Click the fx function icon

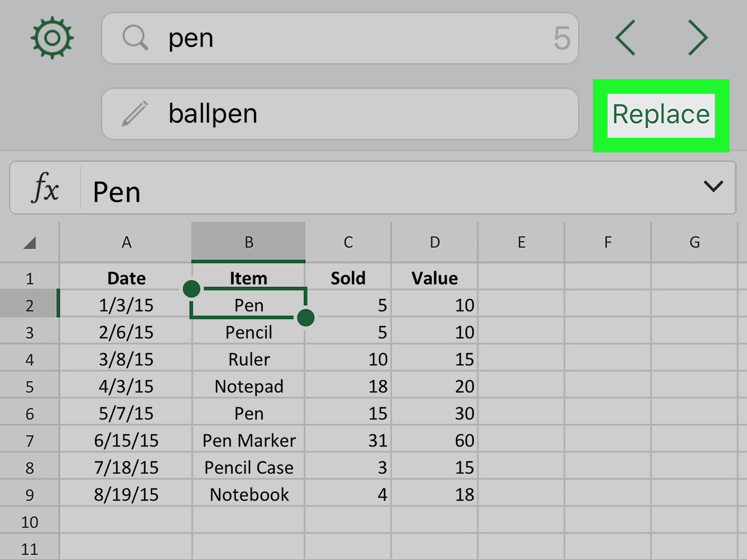point(45,188)
